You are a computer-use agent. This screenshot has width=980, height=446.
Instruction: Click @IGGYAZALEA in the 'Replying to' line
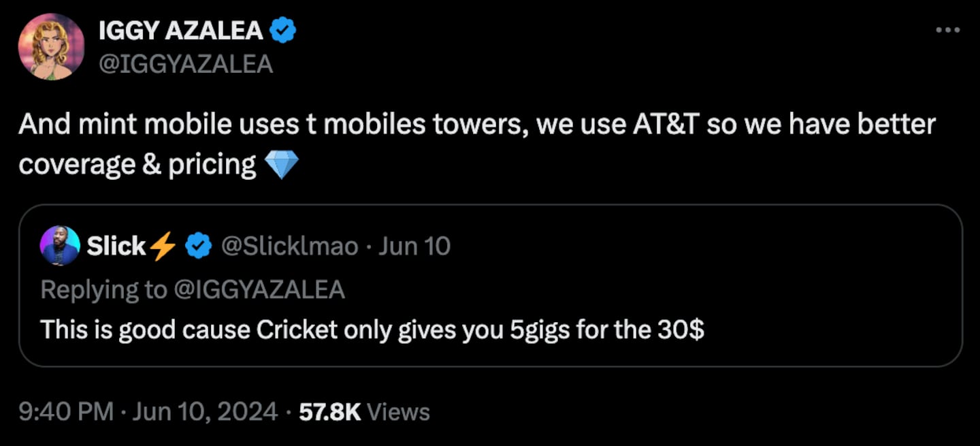coord(259,289)
